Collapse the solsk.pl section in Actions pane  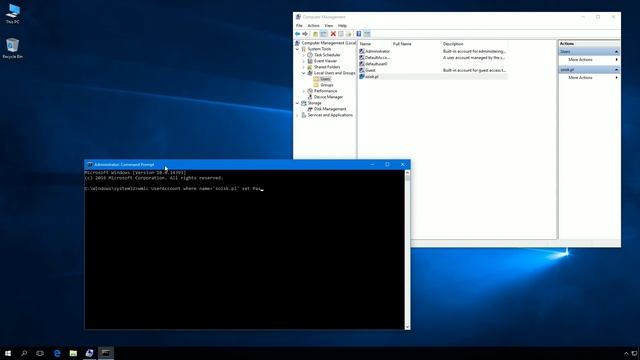tap(616, 70)
